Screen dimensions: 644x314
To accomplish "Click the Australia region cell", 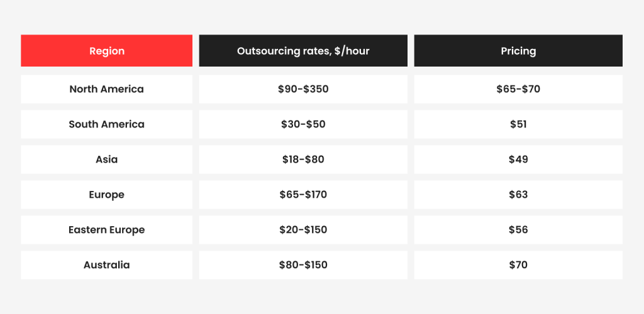I will (x=106, y=265).
